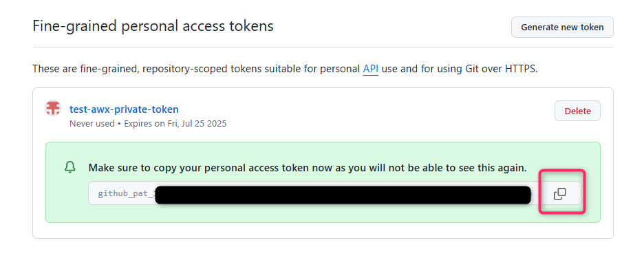This screenshot has height=258, width=644.
Task: Click the Generate new token button
Action: pos(562,27)
